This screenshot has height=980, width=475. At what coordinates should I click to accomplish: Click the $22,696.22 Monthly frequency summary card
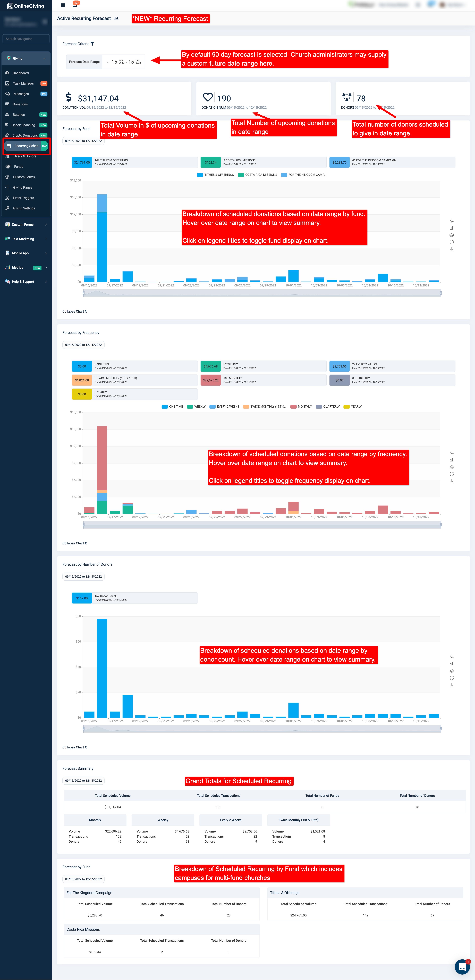pos(263,380)
